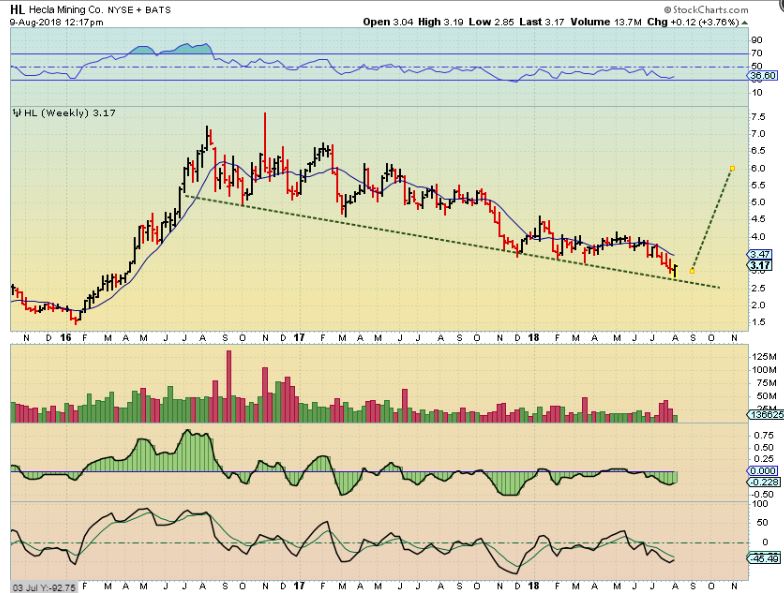Click the bold last price tag 3.17
Image resolution: width=784 pixels, height=593 pixels.
(760, 265)
